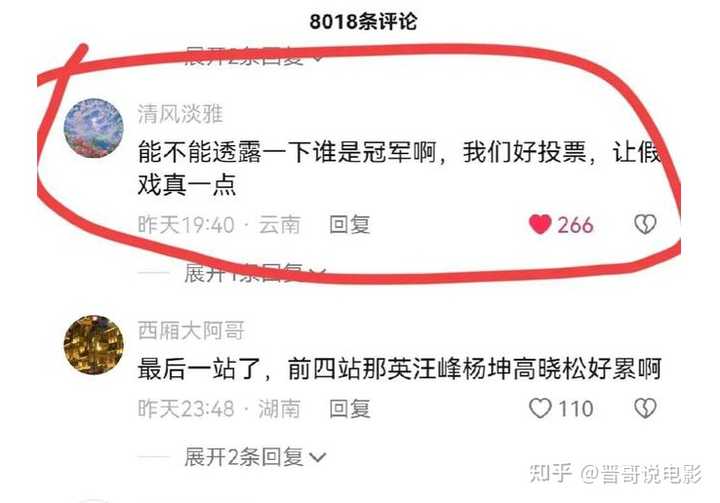Viewport: 720px width, 503px height.
Task: Like the comment by 西厢大阿哥
Action: pyautogui.click(x=540, y=408)
